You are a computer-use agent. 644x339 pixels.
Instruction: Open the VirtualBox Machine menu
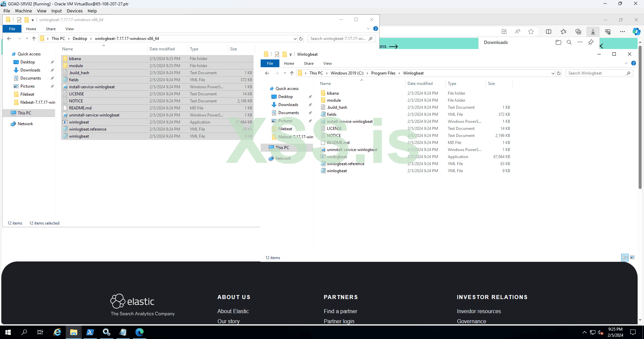[23, 11]
